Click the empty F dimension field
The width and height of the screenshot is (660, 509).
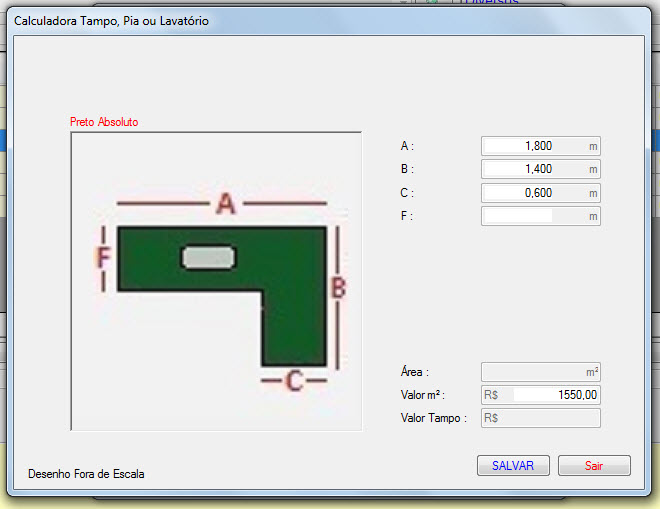point(540,216)
